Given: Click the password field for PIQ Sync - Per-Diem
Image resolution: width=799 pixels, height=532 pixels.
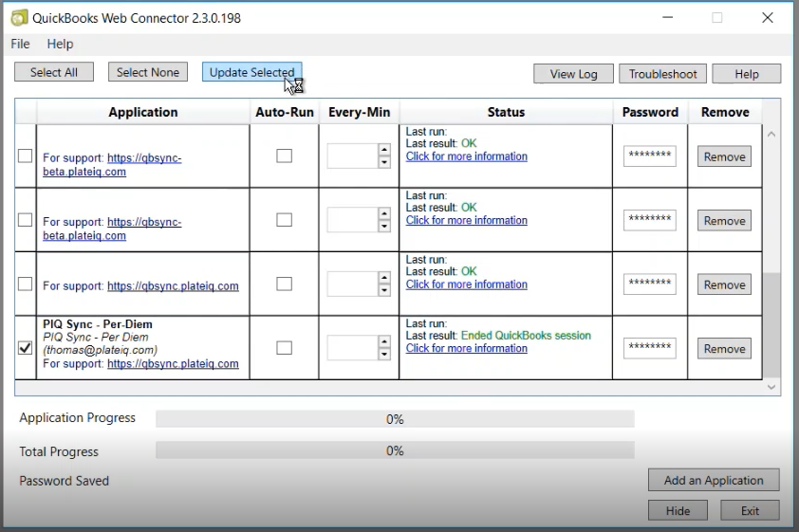Looking at the screenshot, I should coord(650,348).
